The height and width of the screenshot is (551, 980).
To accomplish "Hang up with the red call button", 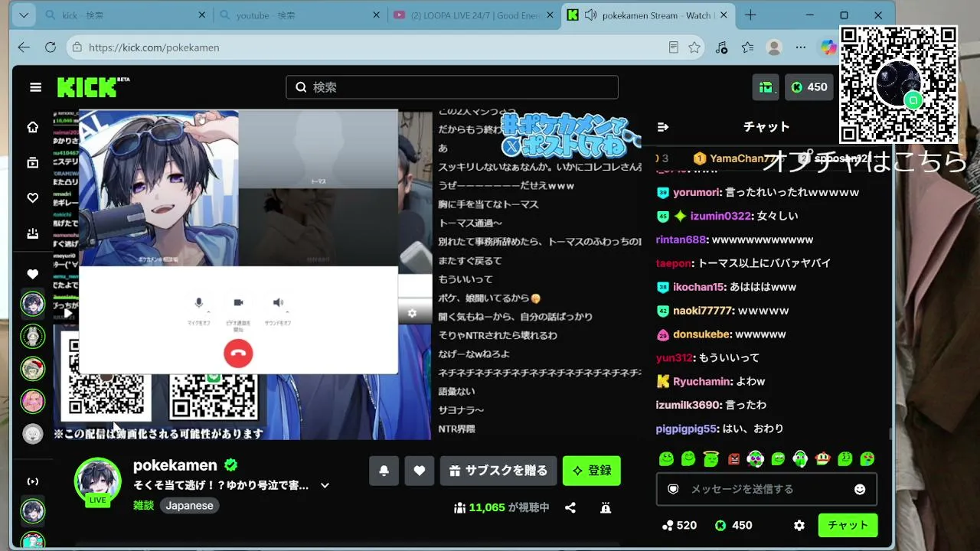I will click(238, 353).
